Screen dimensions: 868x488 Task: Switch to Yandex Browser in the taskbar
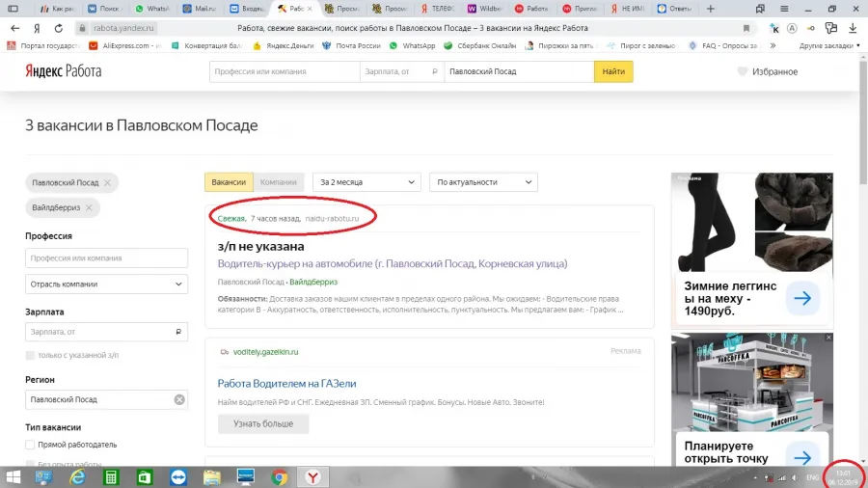(x=312, y=477)
